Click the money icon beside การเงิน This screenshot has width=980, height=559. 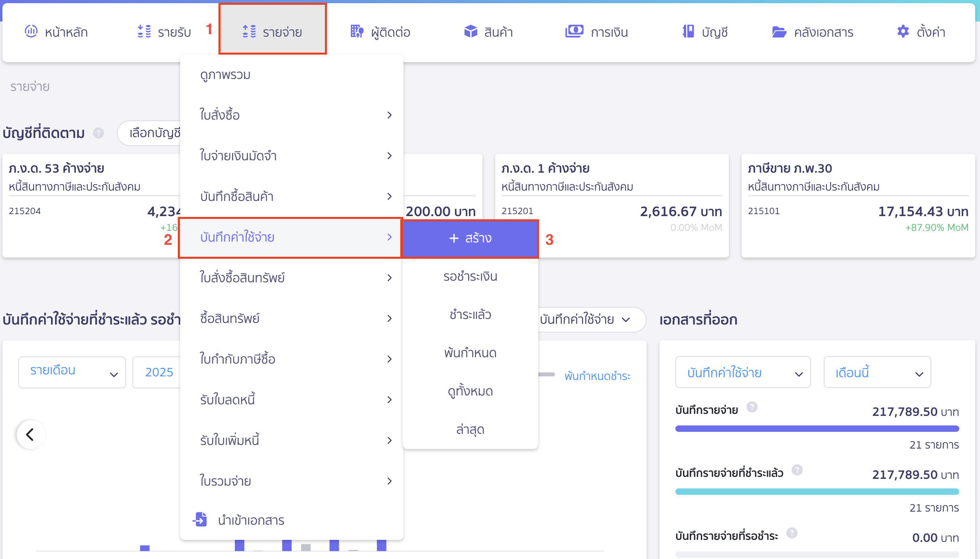coord(574,31)
